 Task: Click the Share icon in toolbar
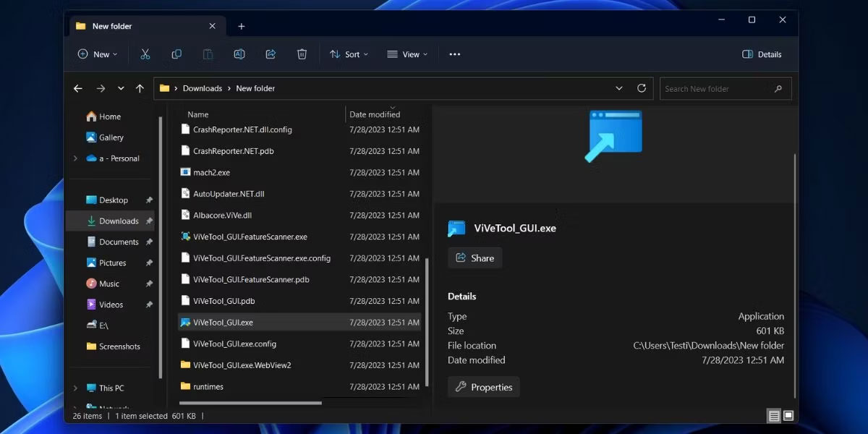[271, 54]
